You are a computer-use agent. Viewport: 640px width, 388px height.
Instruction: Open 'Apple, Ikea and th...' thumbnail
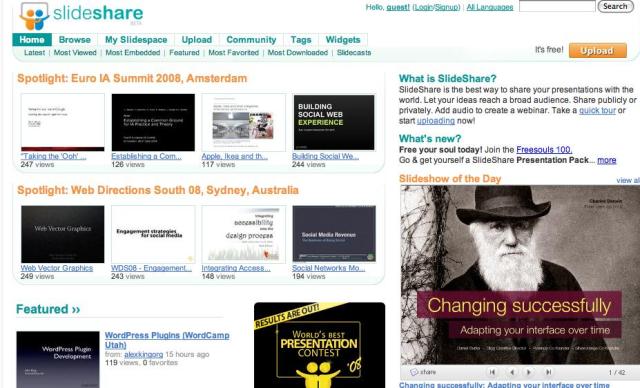pyautogui.click(x=244, y=122)
